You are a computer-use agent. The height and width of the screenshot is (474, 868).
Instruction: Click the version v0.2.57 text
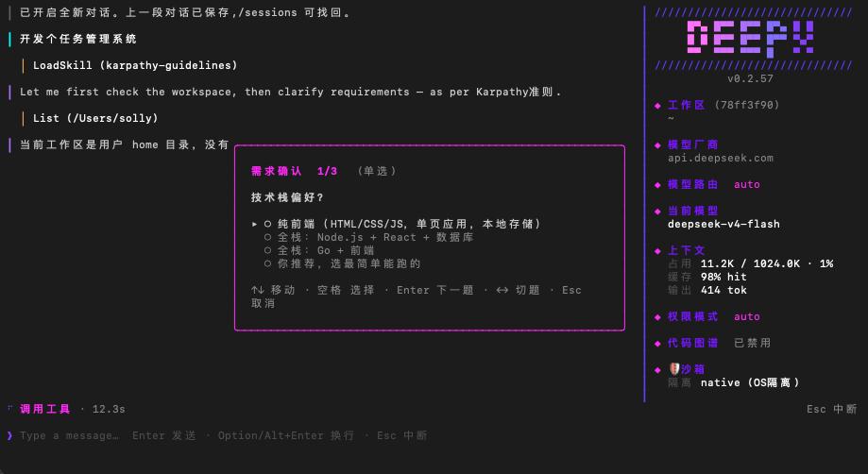click(750, 78)
